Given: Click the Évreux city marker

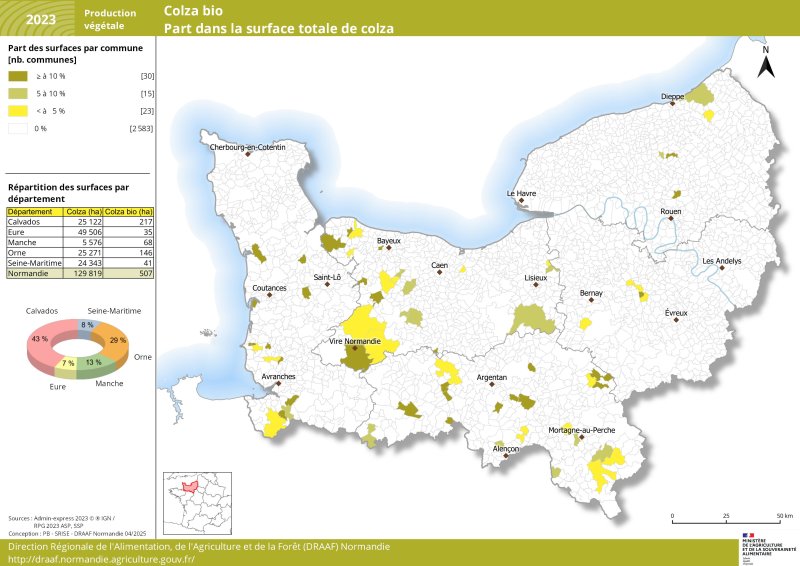Looking at the screenshot, I should pos(676,320).
